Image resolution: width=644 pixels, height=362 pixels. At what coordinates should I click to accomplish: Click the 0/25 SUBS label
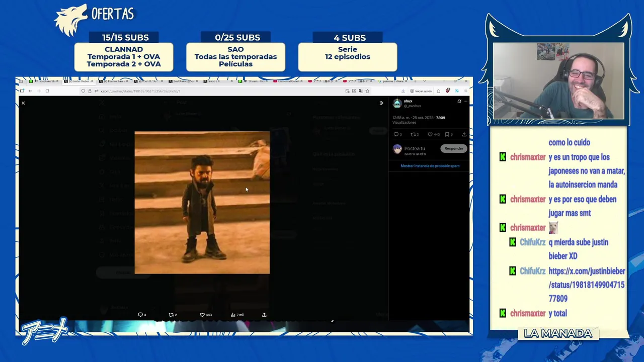237,38
